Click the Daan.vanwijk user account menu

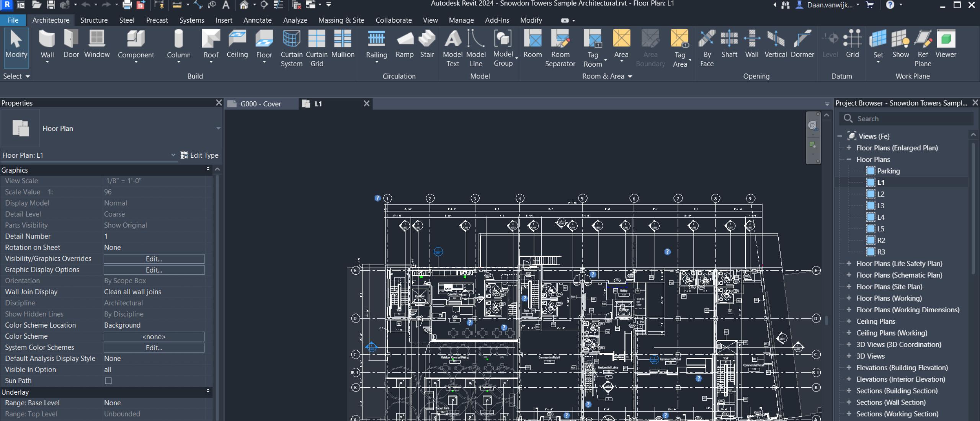click(827, 5)
